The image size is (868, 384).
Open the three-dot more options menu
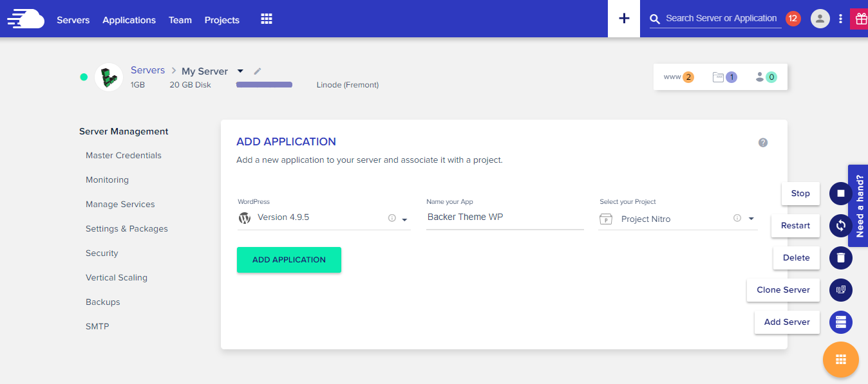[840, 19]
